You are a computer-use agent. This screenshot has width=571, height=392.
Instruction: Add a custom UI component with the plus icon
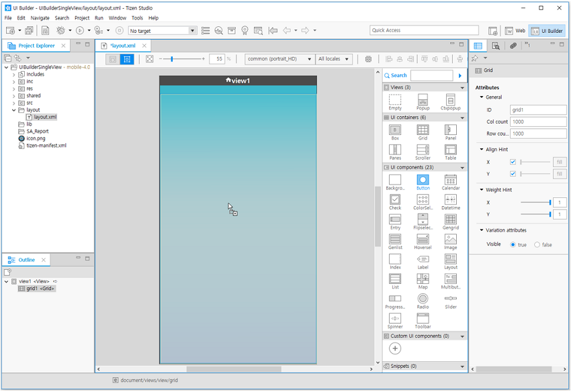click(x=395, y=348)
